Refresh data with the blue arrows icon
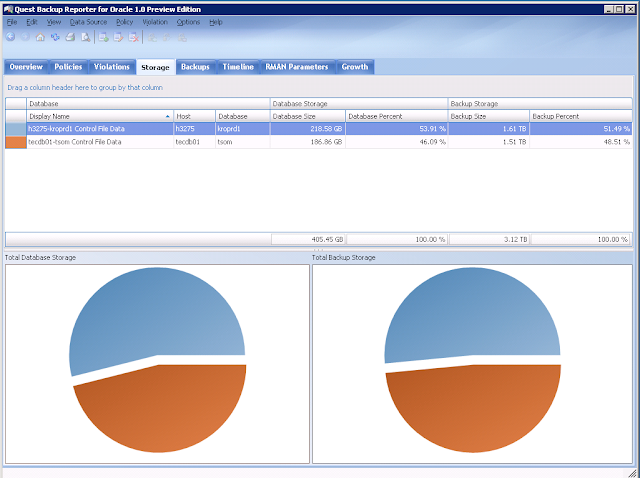The width and height of the screenshot is (640, 478). coord(55,37)
